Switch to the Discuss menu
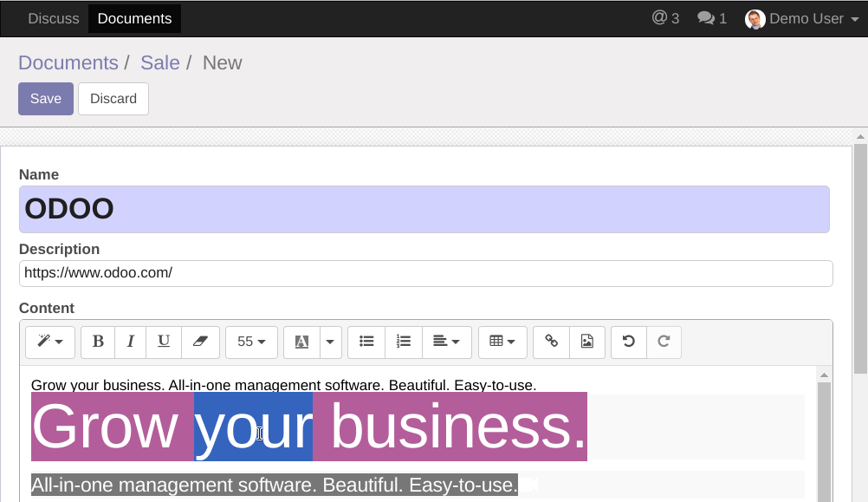Image resolution: width=868 pixels, height=502 pixels. tap(54, 19)
